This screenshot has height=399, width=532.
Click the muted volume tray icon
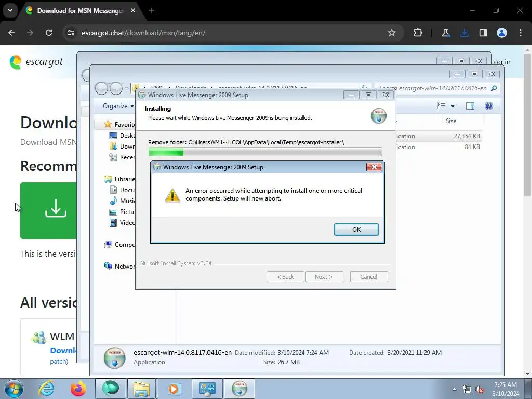pyautogui.click(x=480, y=390)
